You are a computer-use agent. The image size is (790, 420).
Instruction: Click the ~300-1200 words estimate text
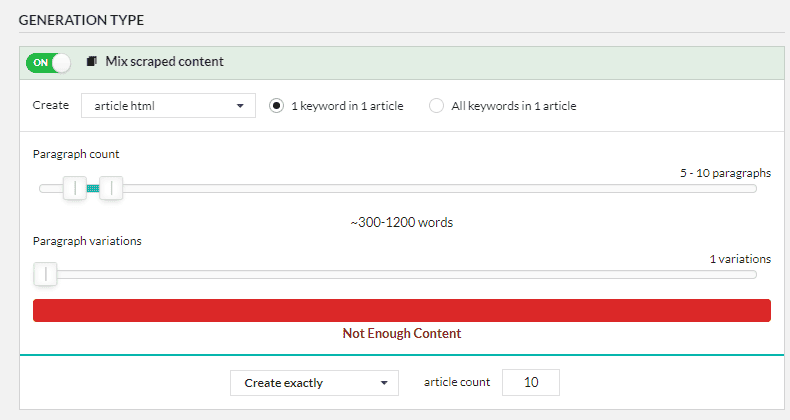(x=402, y=223)
